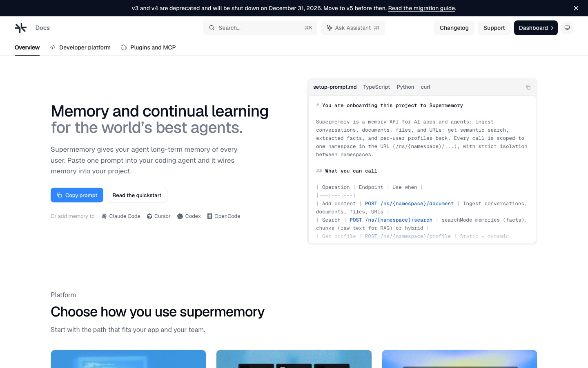Click the ⌘K shortcut hint in search
Image resolution: width=588 pixels, height=368 pixels.
coord(308,28)
